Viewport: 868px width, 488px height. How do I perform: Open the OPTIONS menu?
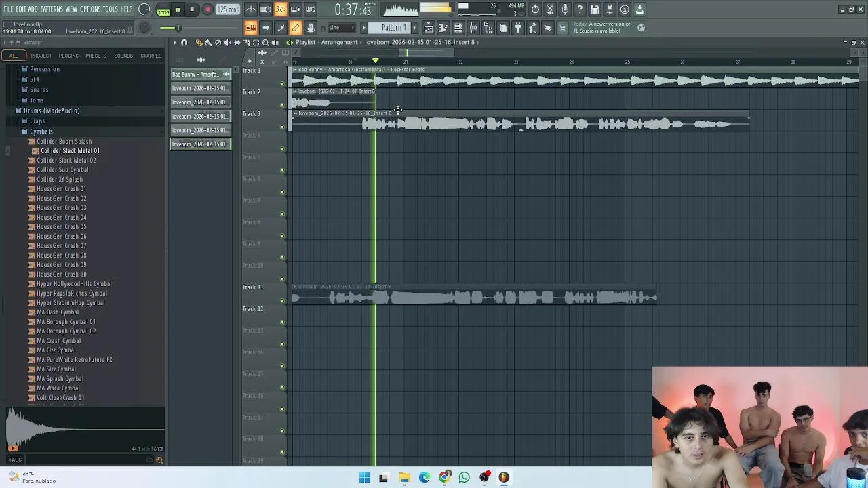pyautogui.click(x=90, y=9)
